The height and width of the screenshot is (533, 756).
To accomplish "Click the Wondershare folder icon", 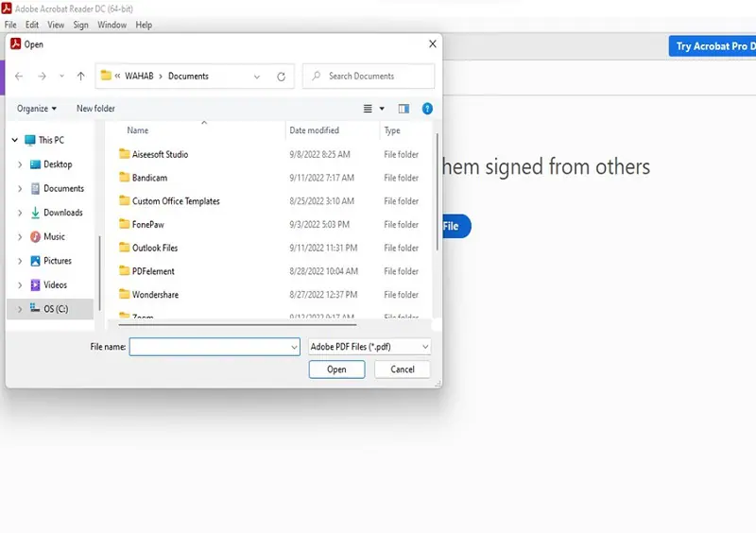I will pyautogui.click(x=125, y=294).
